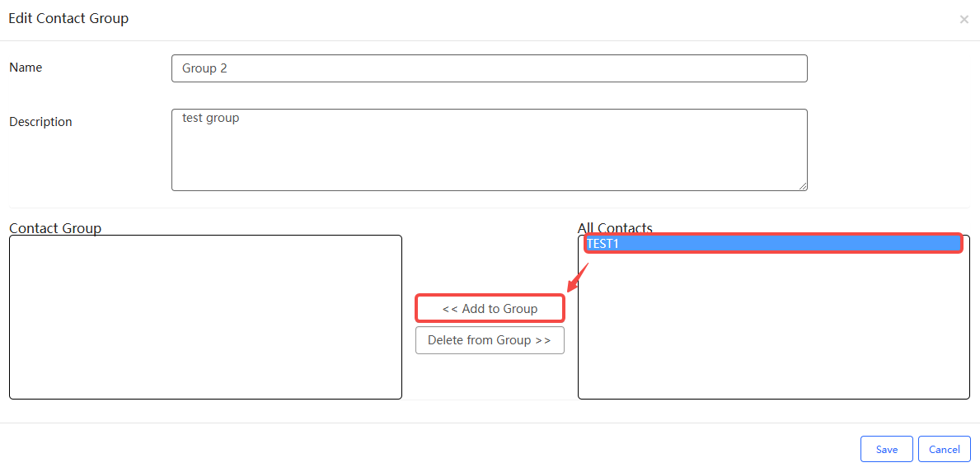This screenshot has width=980, height=472.
Task: Cancel editing the contact group
Action: coord(944,449)
